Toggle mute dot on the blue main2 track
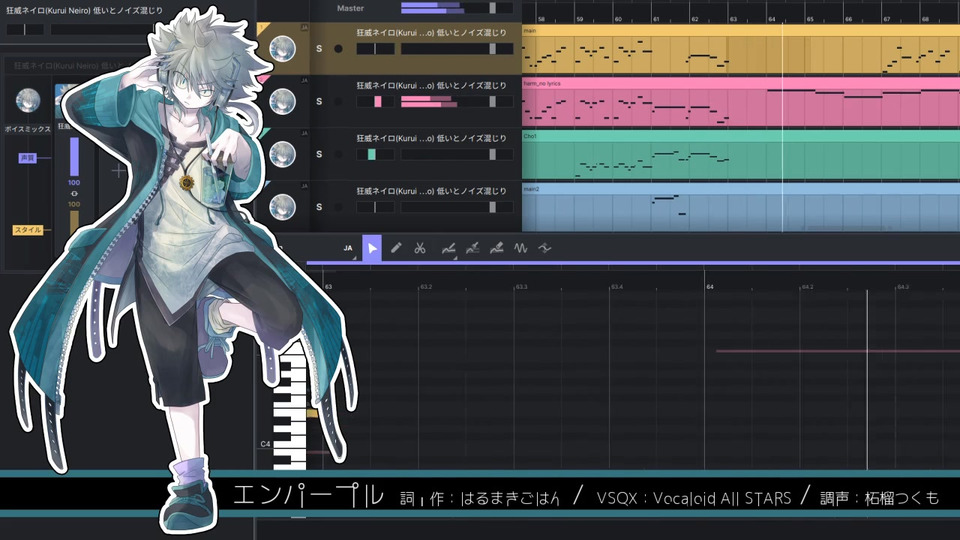Viewport: 960px width, 540px height. click(338, 207)
